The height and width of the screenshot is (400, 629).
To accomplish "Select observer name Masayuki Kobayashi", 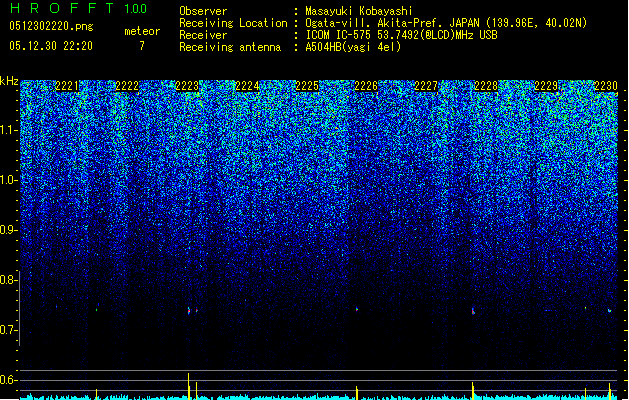I will (x=359, y=11).
